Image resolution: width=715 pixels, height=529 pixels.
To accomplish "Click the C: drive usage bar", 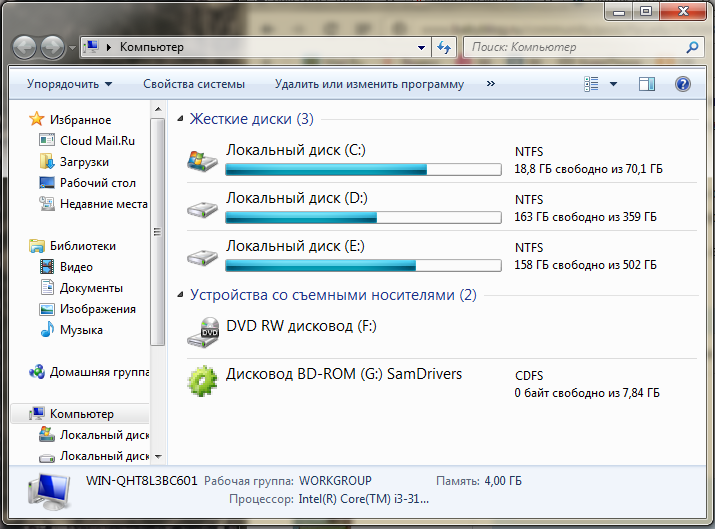I will pos(363,170).
